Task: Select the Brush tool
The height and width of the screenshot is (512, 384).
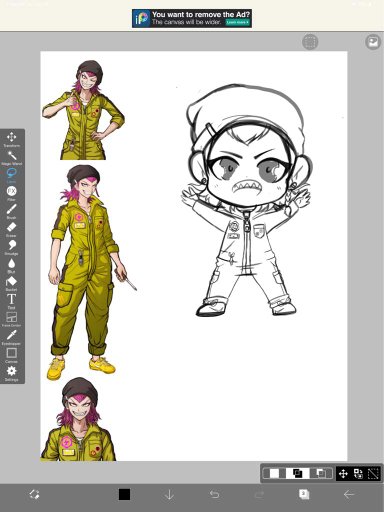Action: pyautogui.click(x=11, y=211)
